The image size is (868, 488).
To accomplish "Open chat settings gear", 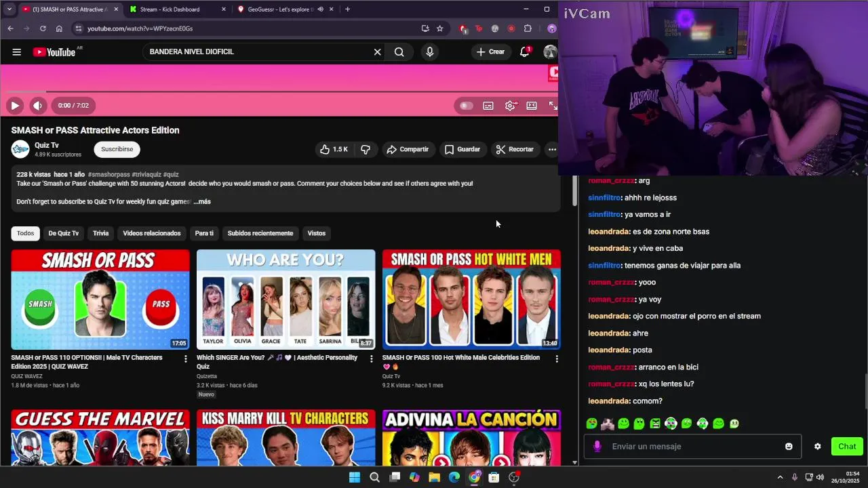I will (x=817, y=447).
